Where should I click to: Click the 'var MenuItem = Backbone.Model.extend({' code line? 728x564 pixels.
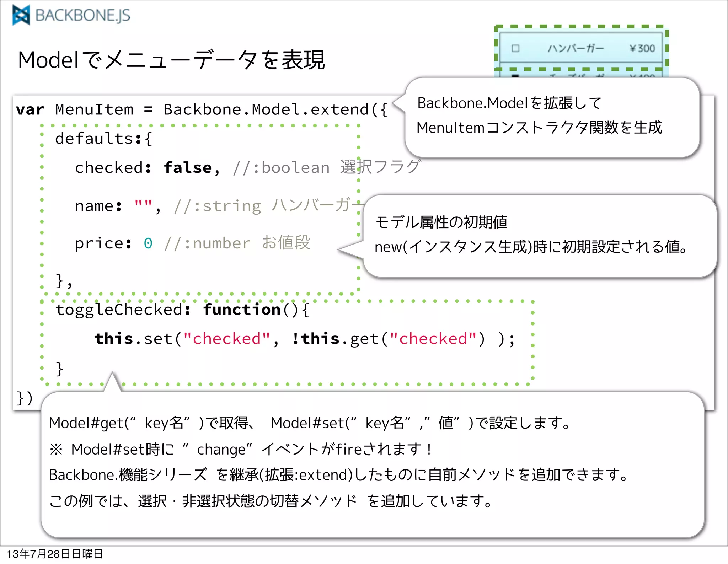tap(202, 109)
